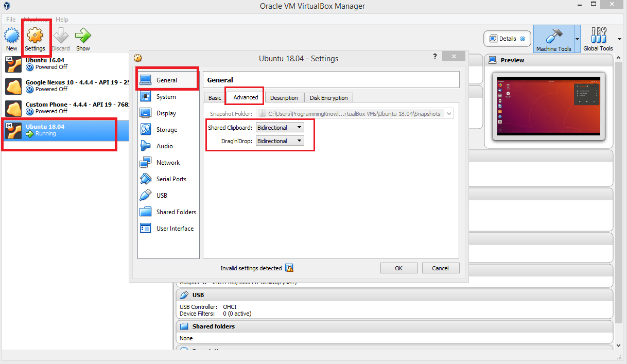Click the Preview section monitor icon
Viewport: 627px width, 364px height.
493,60
